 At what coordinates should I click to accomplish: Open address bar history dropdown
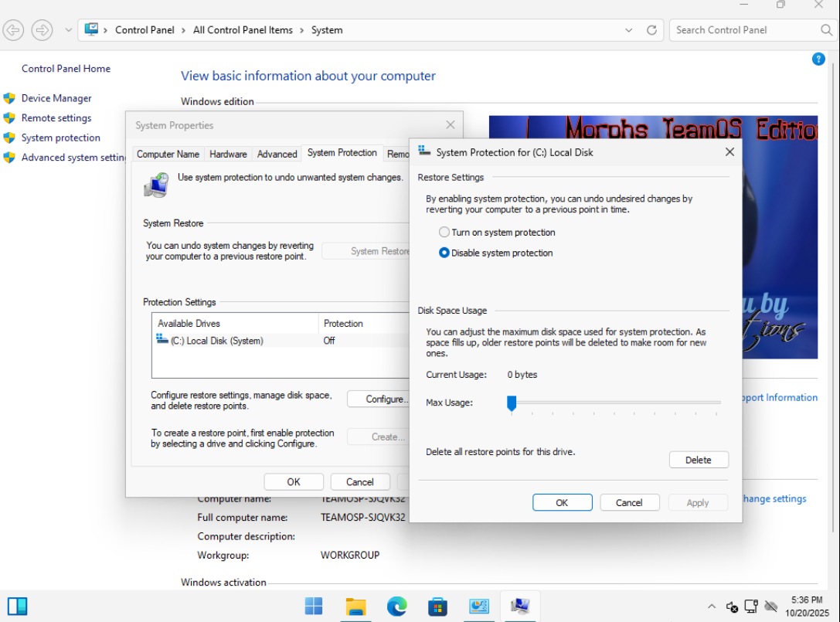tap(628, 30)
